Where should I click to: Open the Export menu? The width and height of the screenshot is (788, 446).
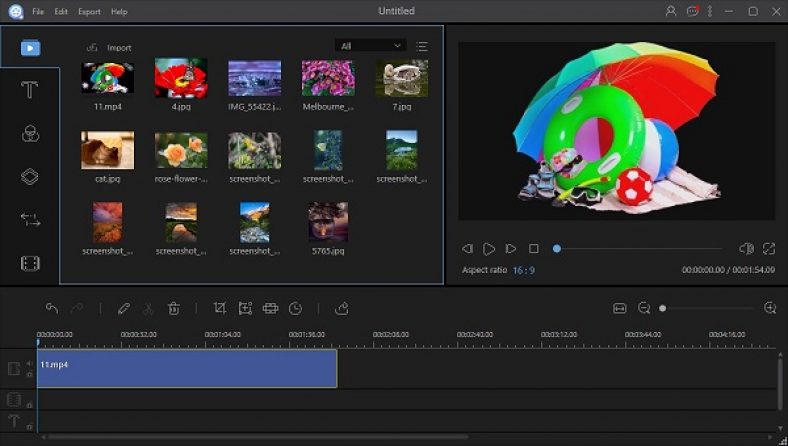click(x=89, y=12)
